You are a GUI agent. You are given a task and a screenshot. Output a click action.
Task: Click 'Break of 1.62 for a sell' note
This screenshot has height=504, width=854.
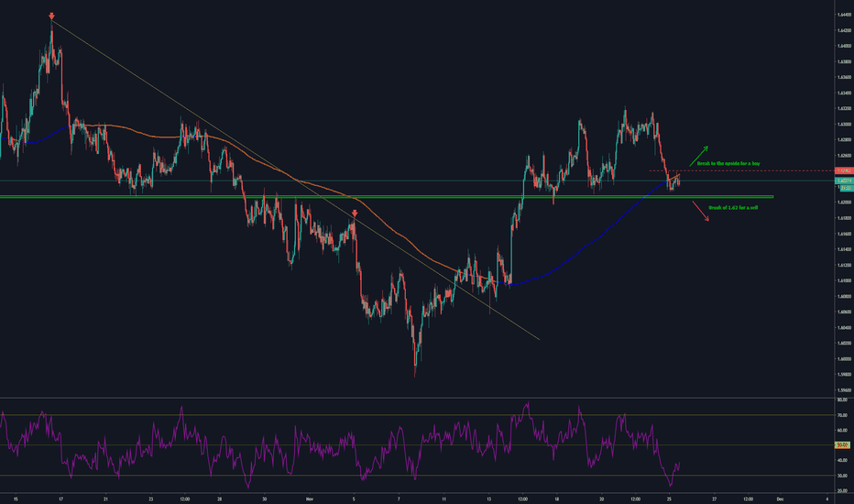tap(734, 208)
